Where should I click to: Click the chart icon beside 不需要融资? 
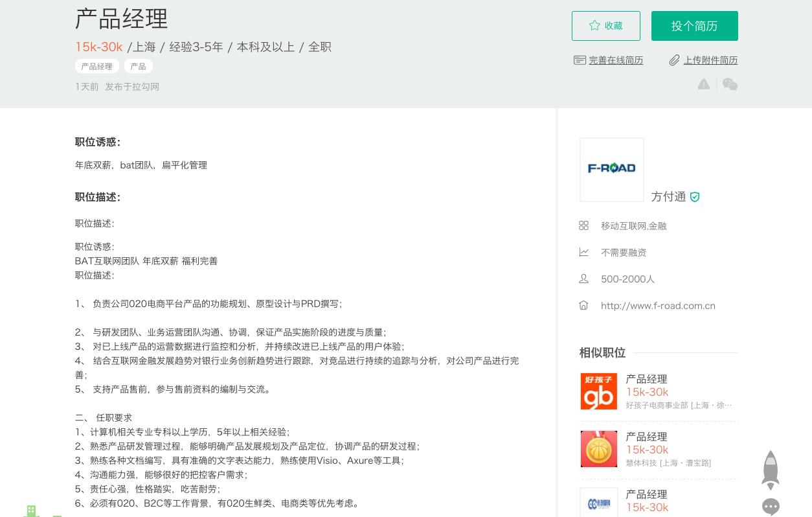click(x=583, y=252)
